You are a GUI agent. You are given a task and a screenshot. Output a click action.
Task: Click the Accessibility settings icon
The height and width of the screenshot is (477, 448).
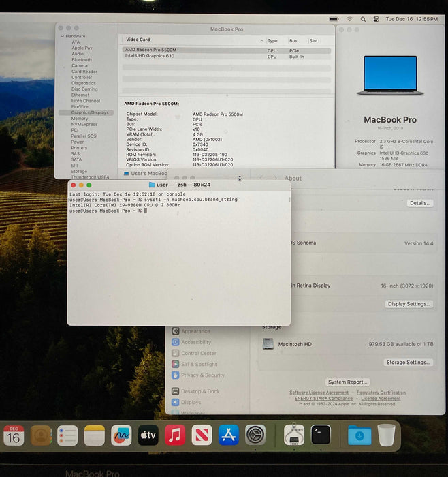176,342
